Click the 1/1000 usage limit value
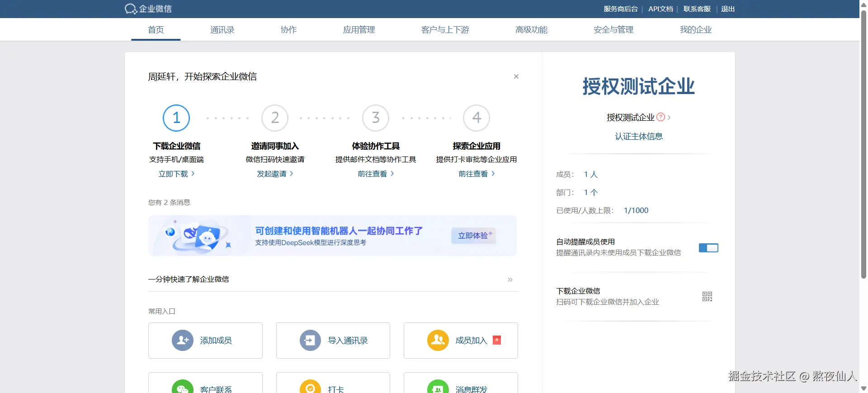Screen dimensions: 868x393 636,211
